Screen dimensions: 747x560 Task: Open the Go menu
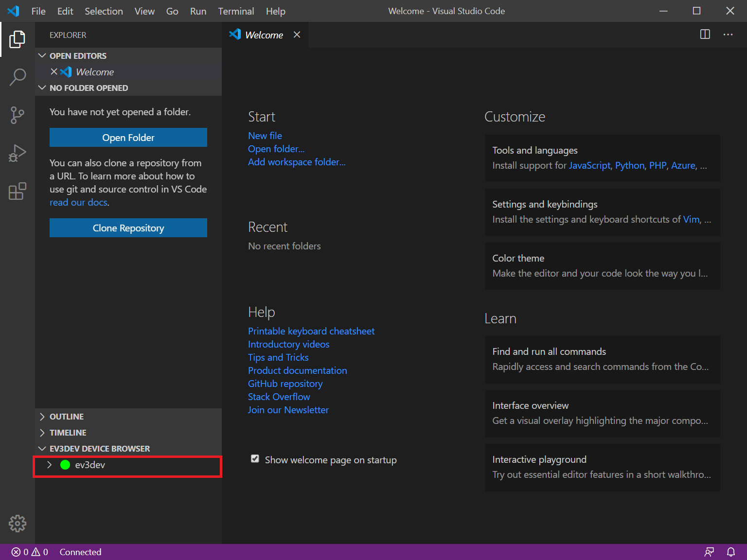[x=172, y=11]
